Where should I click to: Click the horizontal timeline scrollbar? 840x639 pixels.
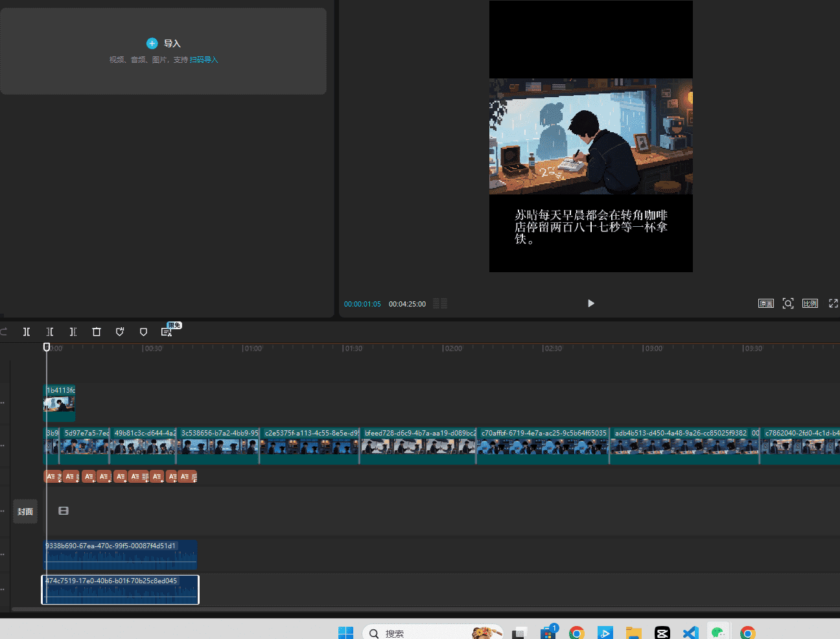425,609
